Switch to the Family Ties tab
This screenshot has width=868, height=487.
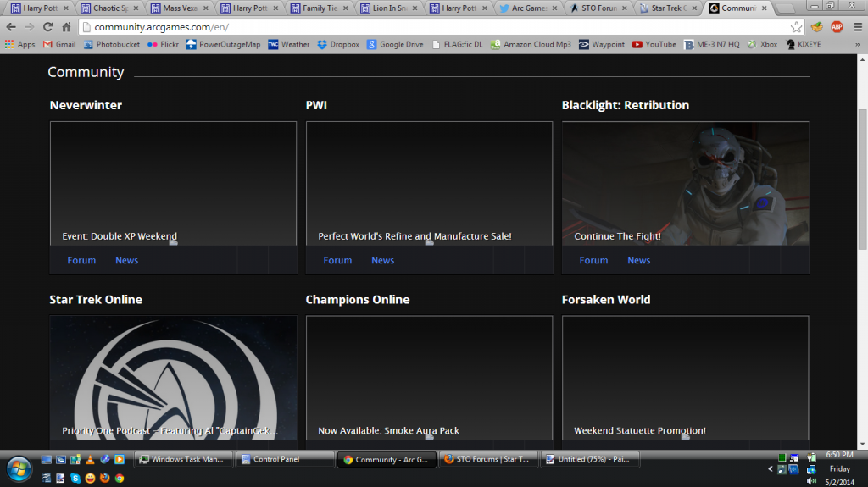pyautogui.click(x=320, y=8)
